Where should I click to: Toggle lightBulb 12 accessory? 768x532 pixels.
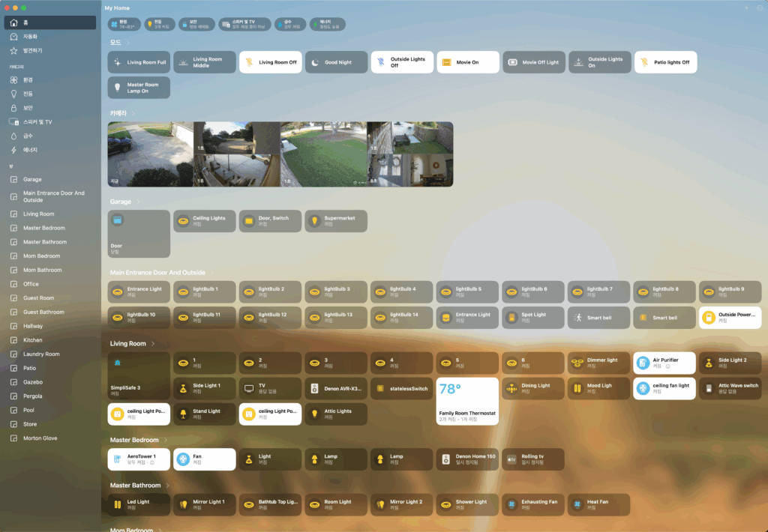tap(270, 318)
